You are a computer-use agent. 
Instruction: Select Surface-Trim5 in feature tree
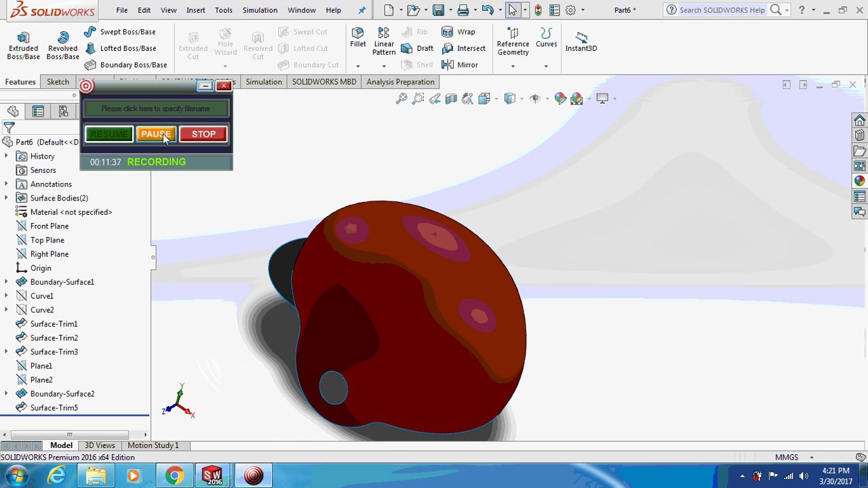[54, 408]
